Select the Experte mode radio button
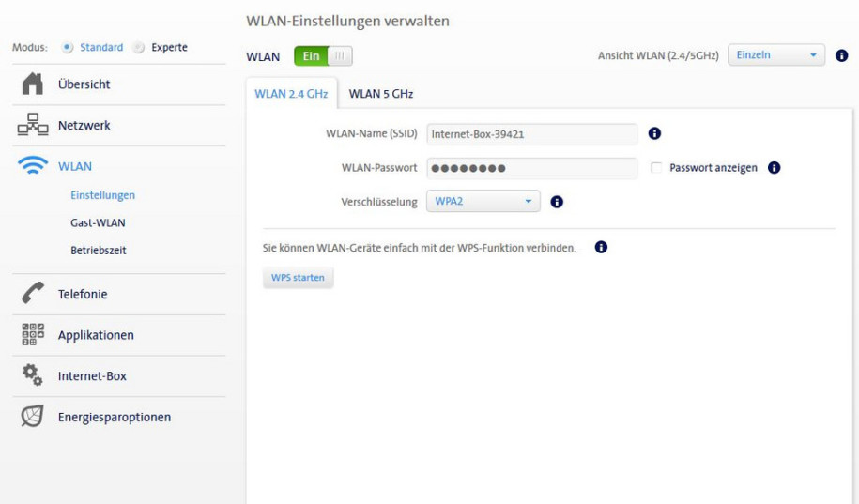Screen dimensions: 859x504 pyautogui.click(x=139, y=47)
